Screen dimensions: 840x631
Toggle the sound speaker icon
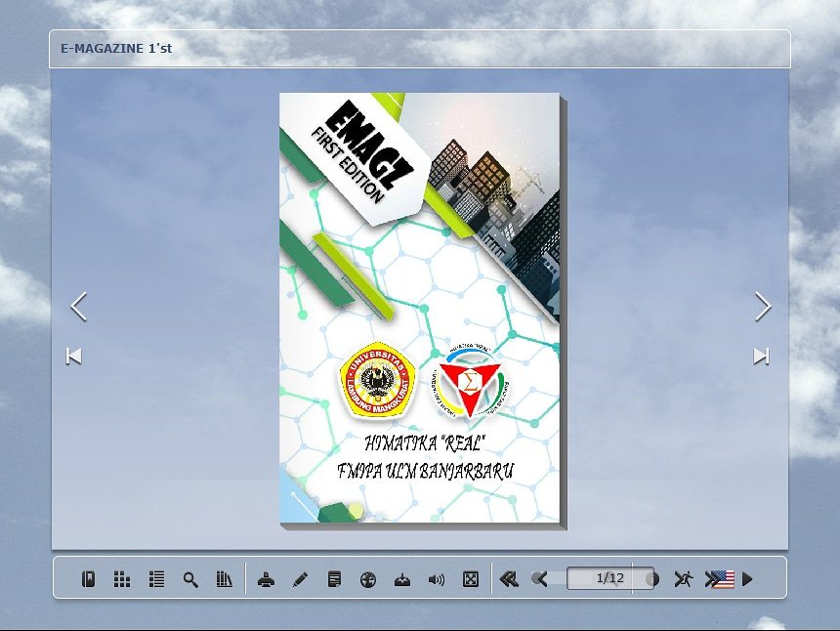(437, 579)
